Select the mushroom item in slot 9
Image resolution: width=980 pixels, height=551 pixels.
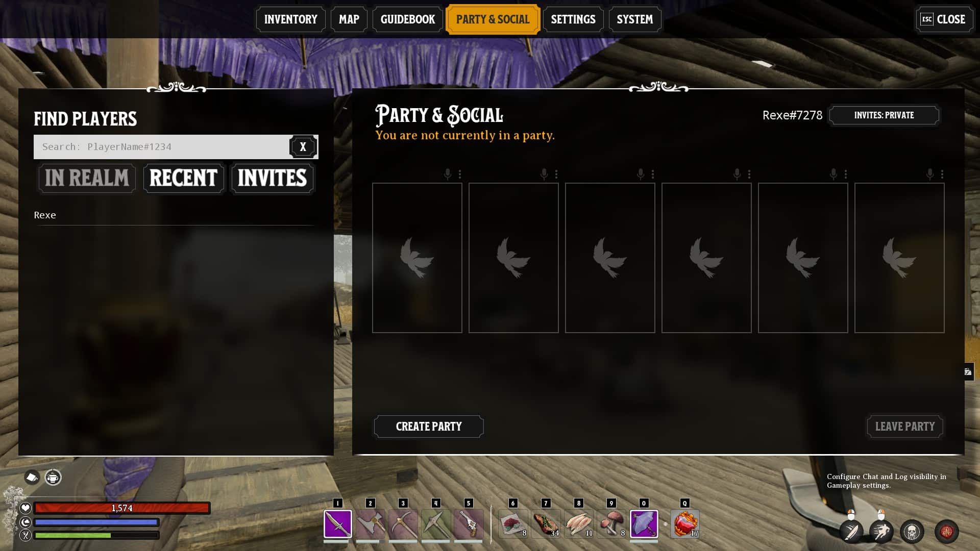coord(611,523)
